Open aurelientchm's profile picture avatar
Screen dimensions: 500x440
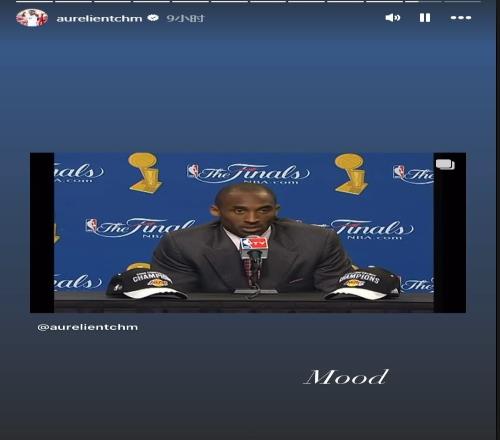(32, 18)
